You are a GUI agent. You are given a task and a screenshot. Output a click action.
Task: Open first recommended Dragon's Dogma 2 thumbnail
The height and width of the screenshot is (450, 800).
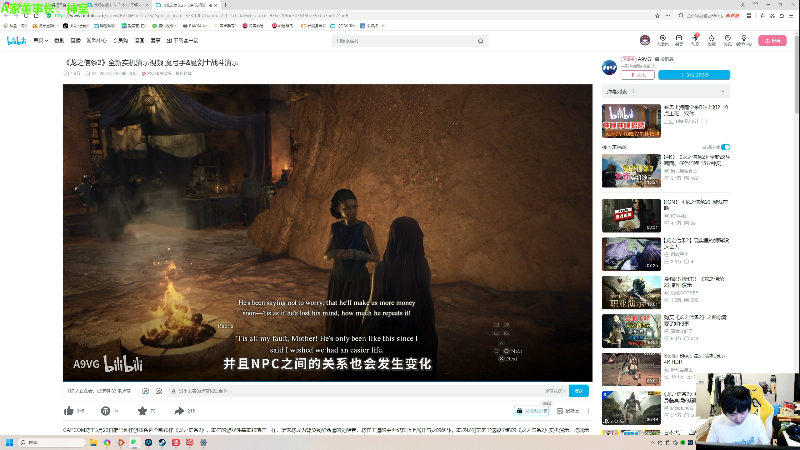(631, 171)
